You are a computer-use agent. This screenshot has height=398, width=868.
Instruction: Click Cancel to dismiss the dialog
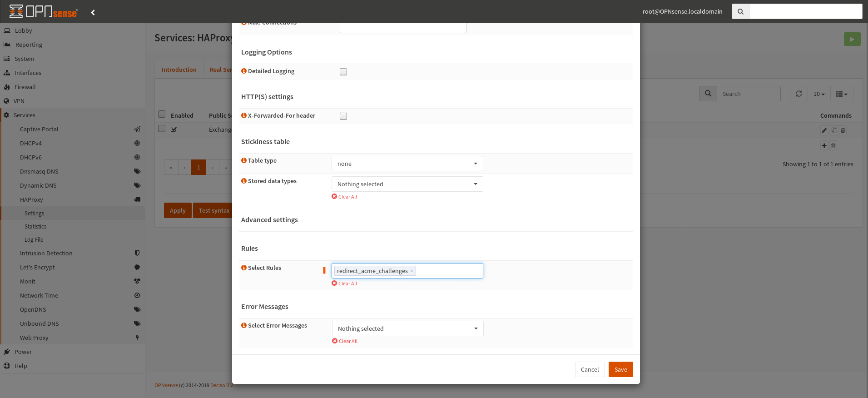tap(590, 369)
